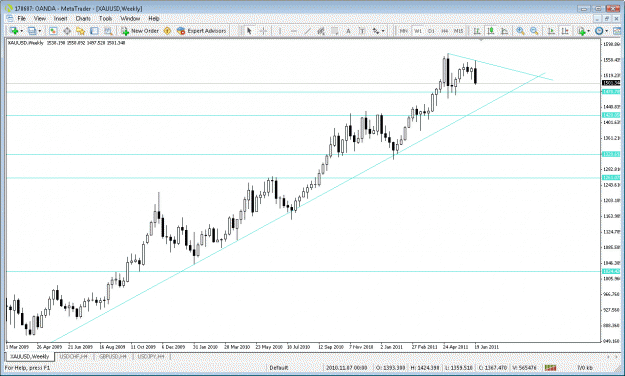This screenshot has height=376, width=625.
Task: Click the Default profile status entry
Action: (x=279, y=368)
